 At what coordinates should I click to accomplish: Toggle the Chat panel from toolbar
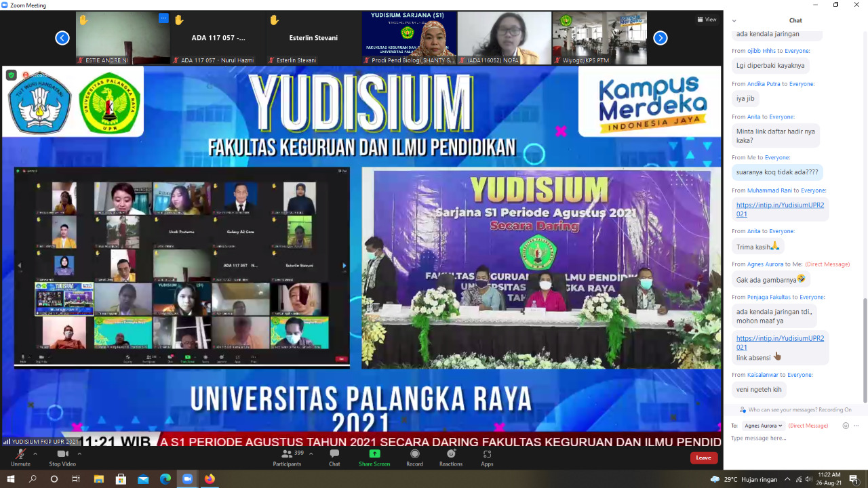click(x=334, y=457)
